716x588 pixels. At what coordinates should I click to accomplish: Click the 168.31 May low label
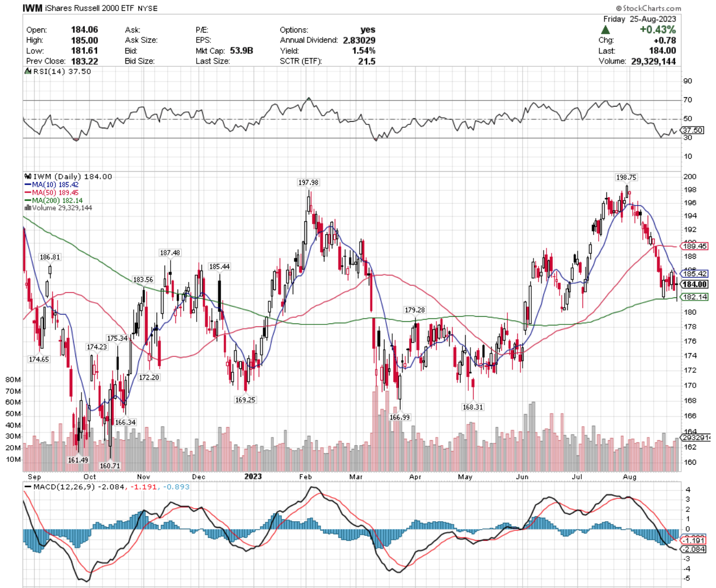coord(473,407)
